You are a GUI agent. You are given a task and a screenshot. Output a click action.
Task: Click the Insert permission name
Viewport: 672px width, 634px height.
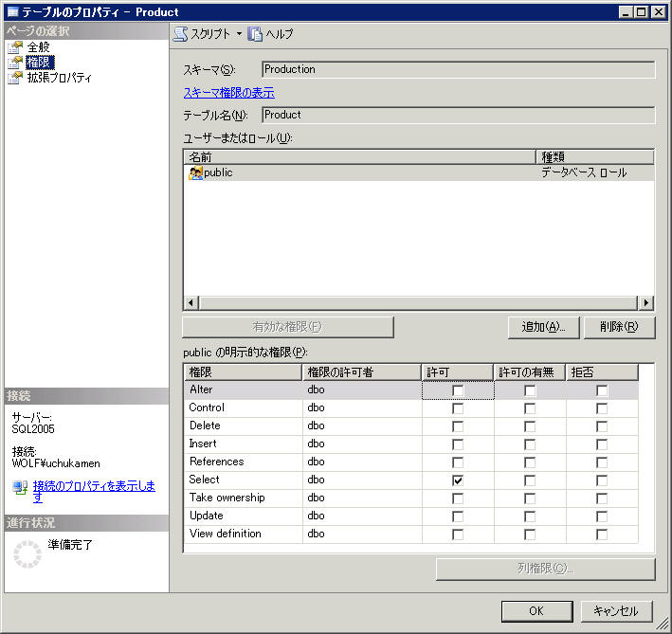coord(203,444)
